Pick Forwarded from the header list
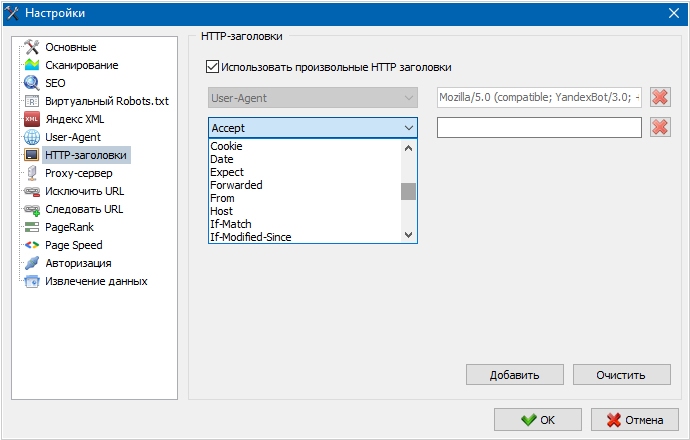Image resolution: width=690 pixels, height=440 pixels. 236,185
